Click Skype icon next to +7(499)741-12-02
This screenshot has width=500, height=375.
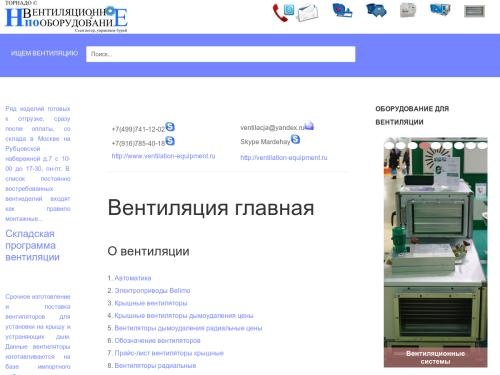(170, 127)
